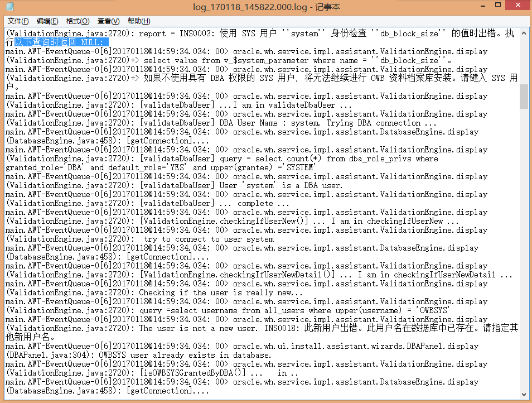Open the 帮助(H) menu
This screenshot has width=532, height=403.
(x=139, y=21)
